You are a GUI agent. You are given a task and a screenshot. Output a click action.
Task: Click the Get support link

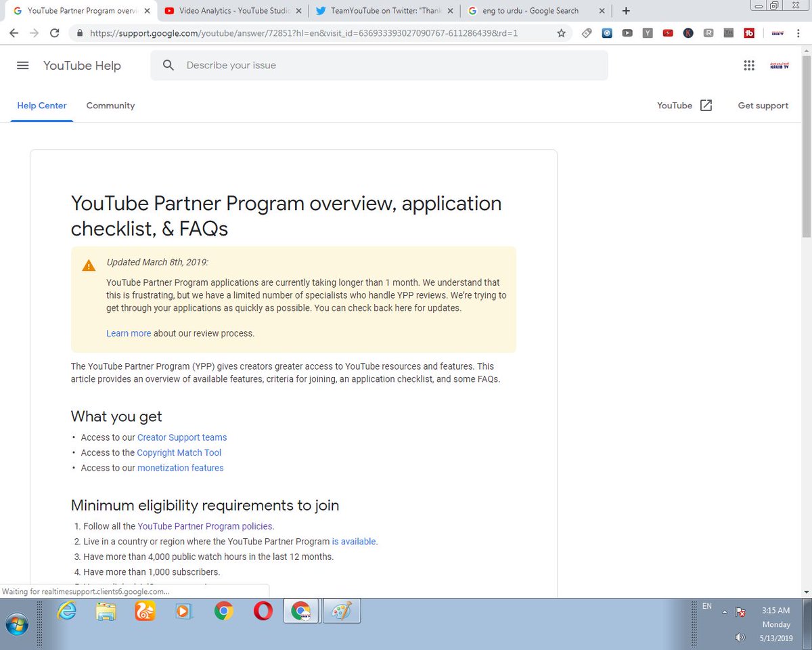[763, 106]
